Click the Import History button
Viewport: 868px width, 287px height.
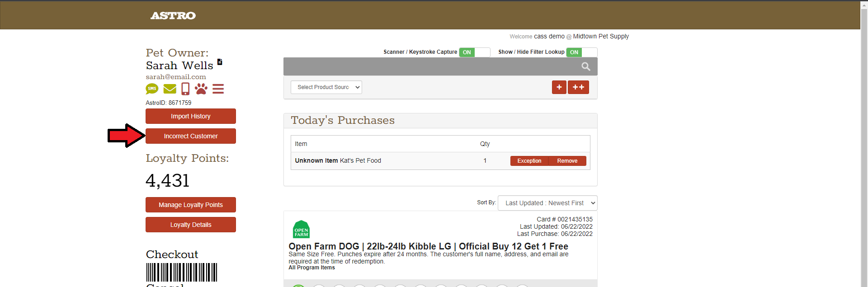pos(190,116)
